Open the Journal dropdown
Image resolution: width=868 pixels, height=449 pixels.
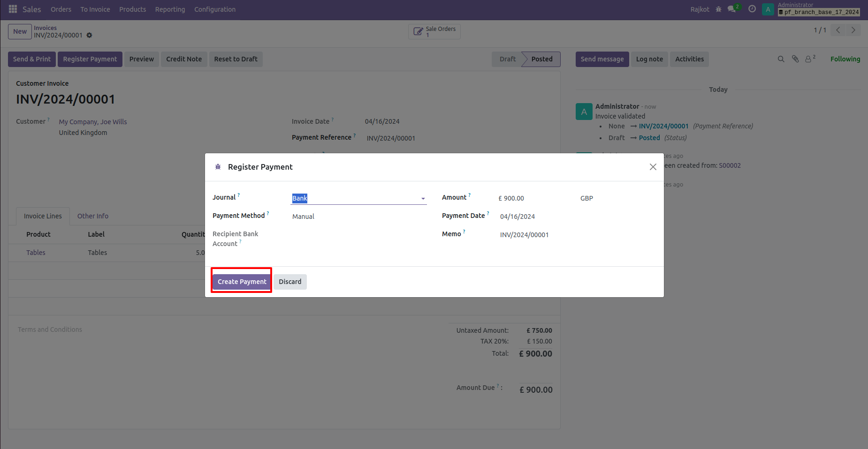click(x=423, y=198)
